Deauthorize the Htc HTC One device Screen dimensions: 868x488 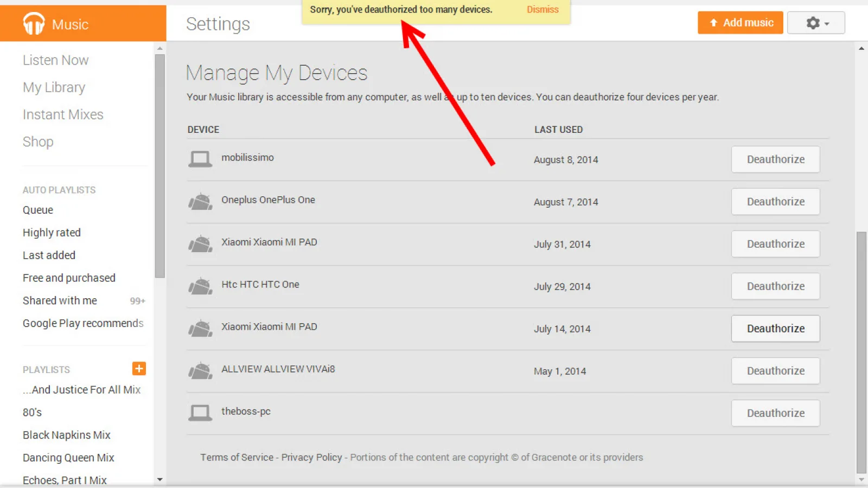click(x=775, y=286)
